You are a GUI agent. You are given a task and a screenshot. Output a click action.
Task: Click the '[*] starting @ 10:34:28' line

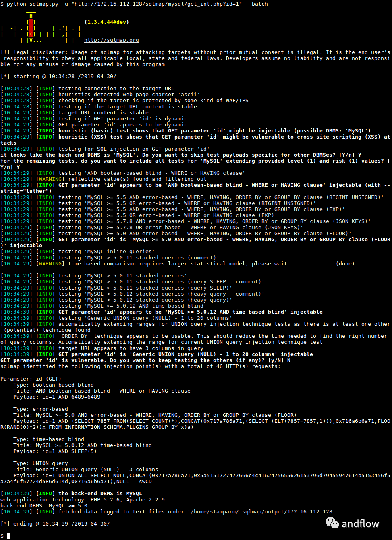pyautogui.click(x=58, y=77)
